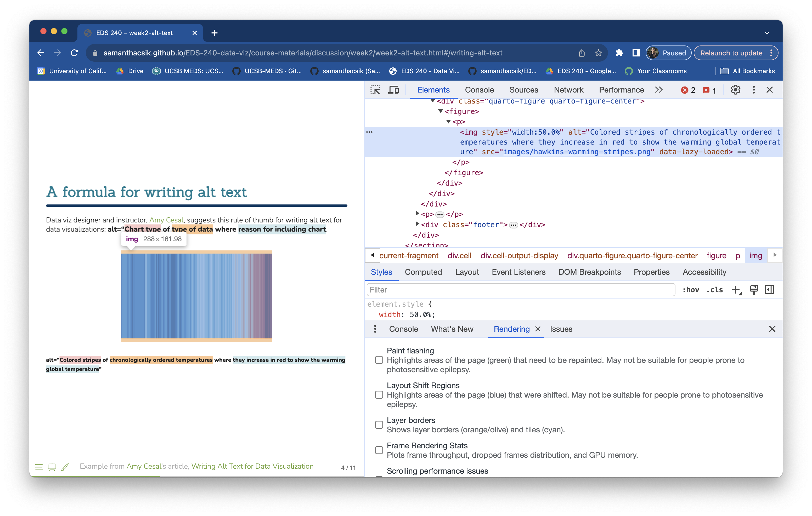Expand the div class footer node
The image size is (812, 516).
tap(417, 224)
